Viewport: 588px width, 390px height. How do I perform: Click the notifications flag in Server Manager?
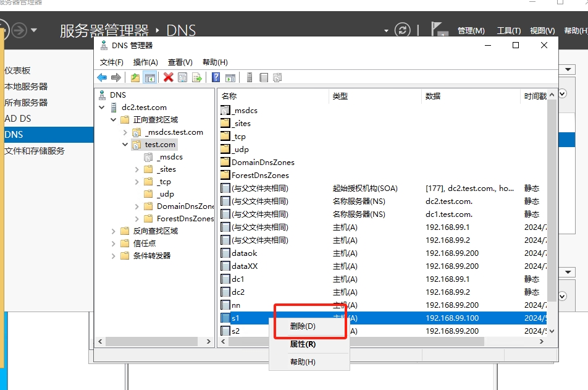pos(438,29)
